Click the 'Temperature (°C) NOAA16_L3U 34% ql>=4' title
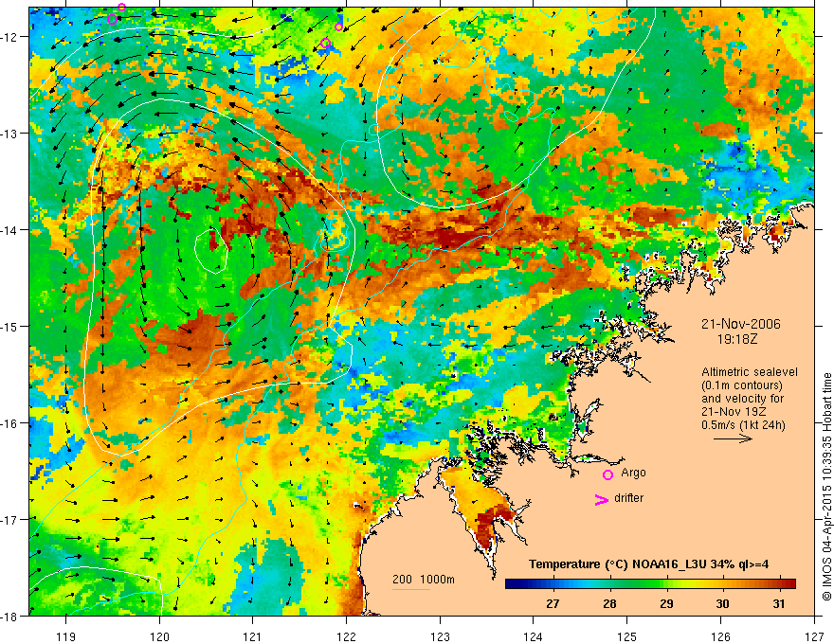The height and width of the screenshot is (644, 834). 648,564
